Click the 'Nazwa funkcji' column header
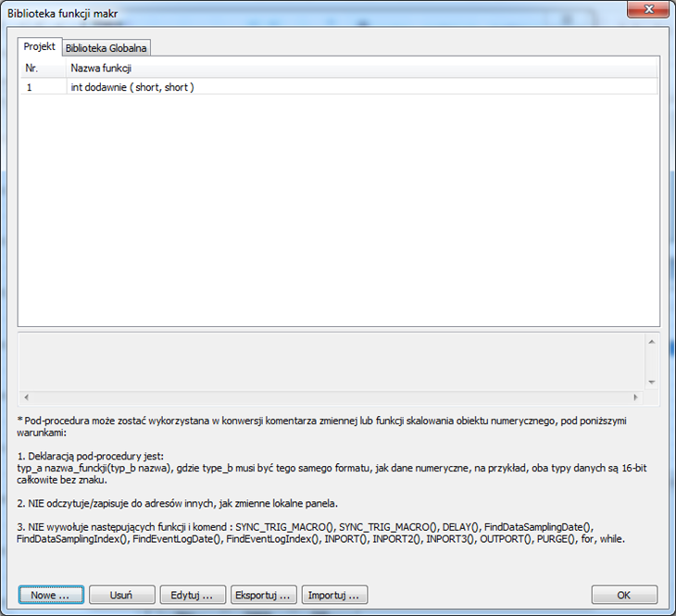676x616 pixels. pos(361,69)
